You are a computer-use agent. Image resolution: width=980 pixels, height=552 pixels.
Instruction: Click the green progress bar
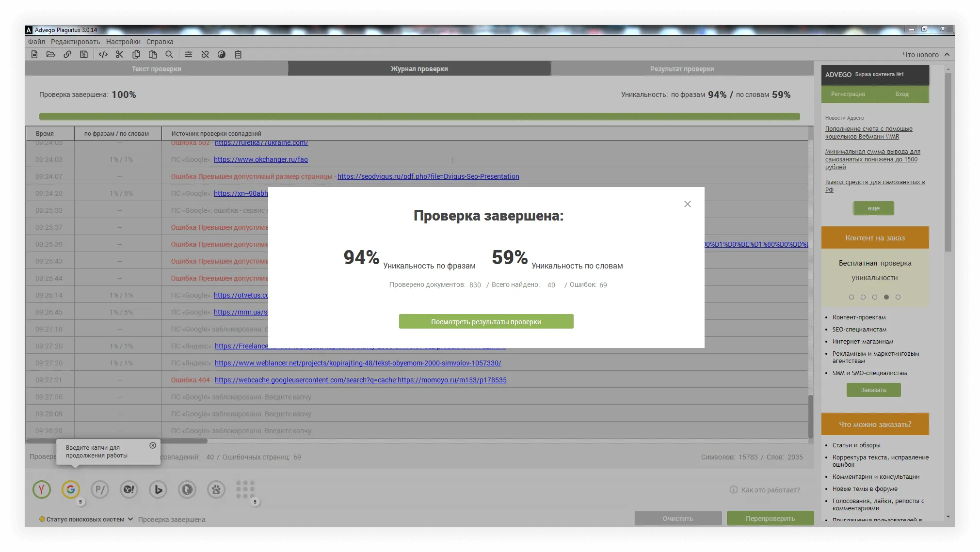click(419, 116)
